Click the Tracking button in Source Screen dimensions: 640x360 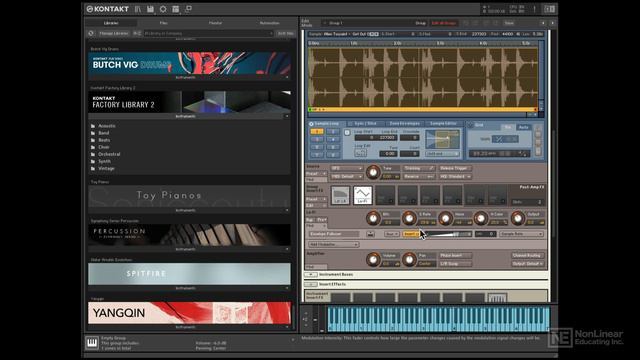point(418,168)
